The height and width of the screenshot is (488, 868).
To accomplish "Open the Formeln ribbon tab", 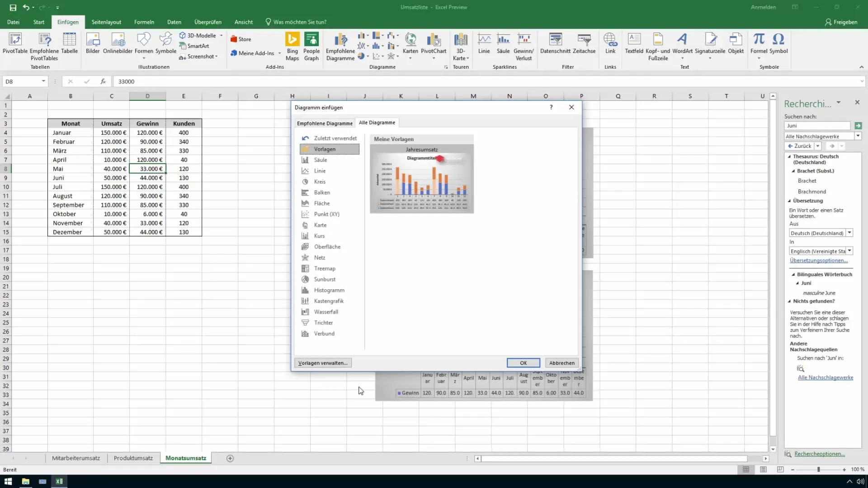I will coord(144,22).
